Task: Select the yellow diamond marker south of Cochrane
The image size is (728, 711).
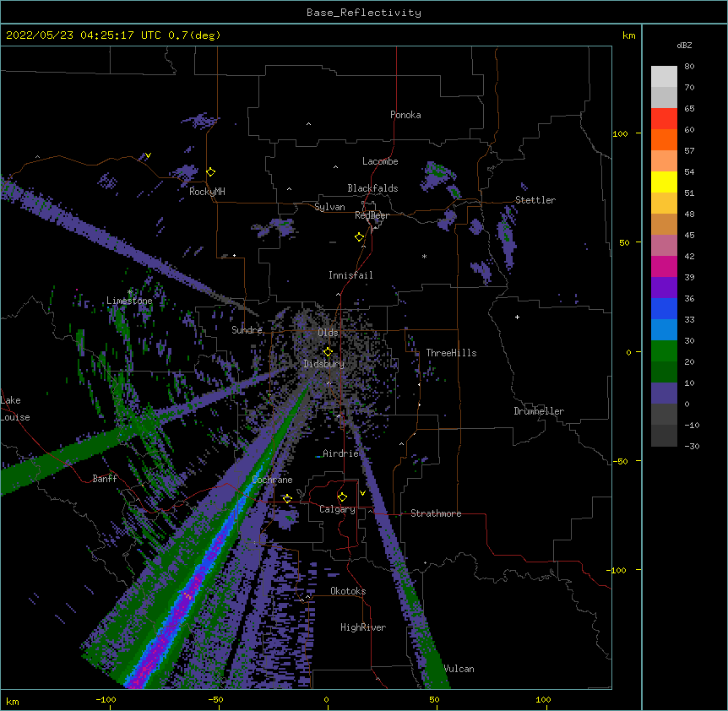Action: (x=287, y=499)
